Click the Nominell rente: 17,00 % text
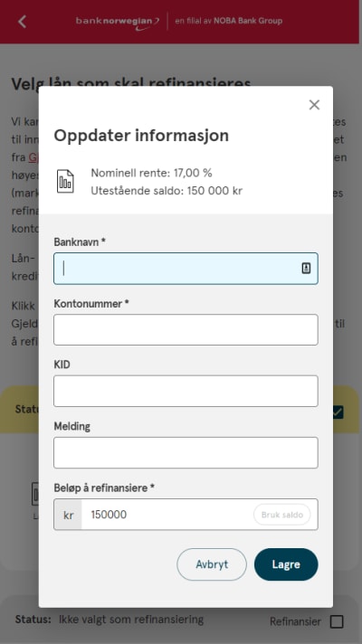This screenshot has height=644, width=362. click(152, 173)
